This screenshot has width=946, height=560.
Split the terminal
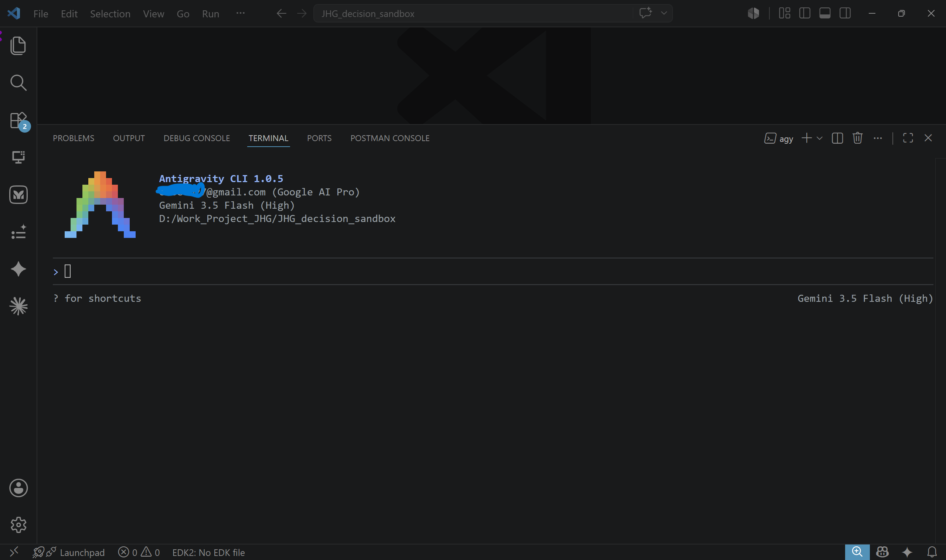coord(837,138)
